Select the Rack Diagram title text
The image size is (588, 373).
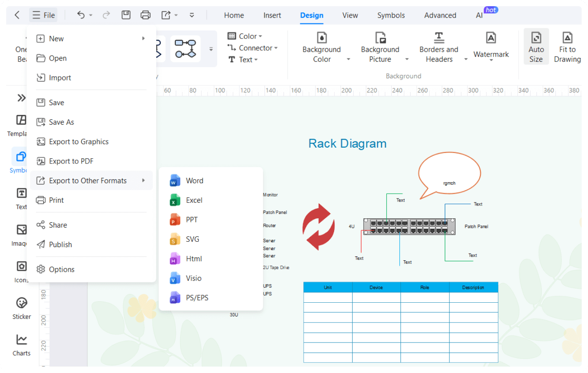pos(347,144)
